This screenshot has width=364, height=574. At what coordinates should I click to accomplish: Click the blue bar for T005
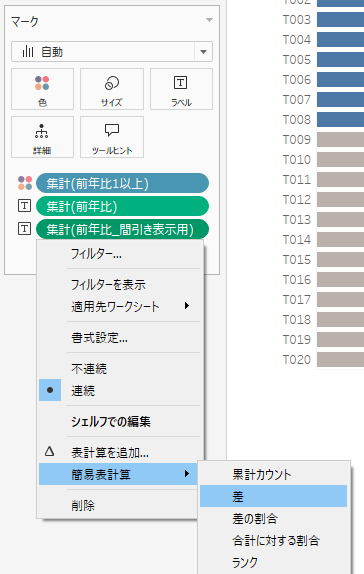[x=341, y=59]
